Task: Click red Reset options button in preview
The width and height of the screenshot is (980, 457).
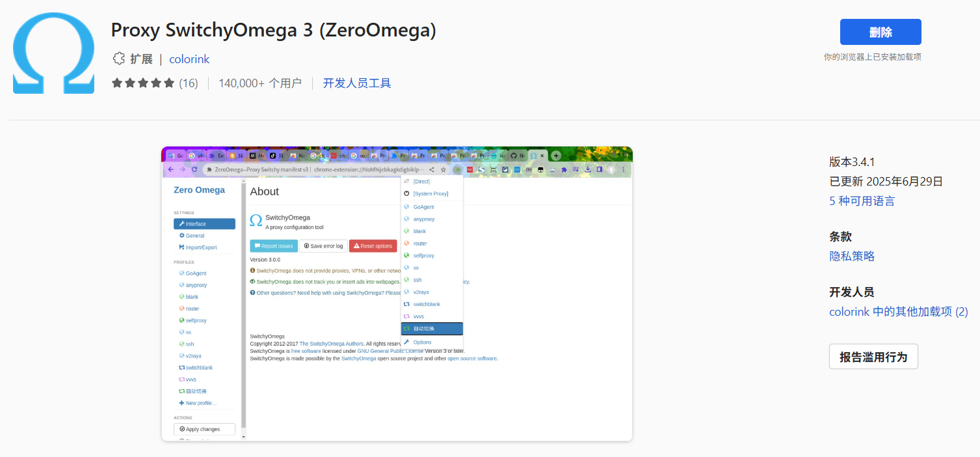Action: point(373,246)
